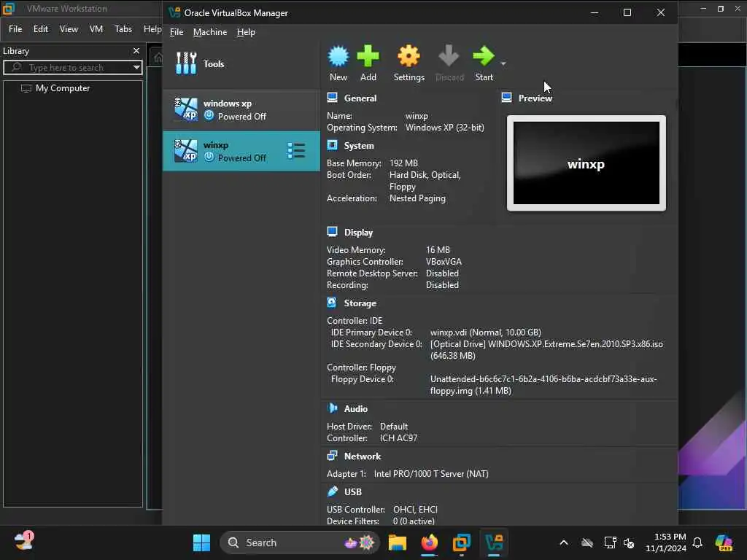Select the 'windows xp' virtual machine
Screen dimensions: 747x560
pos(241,109)
